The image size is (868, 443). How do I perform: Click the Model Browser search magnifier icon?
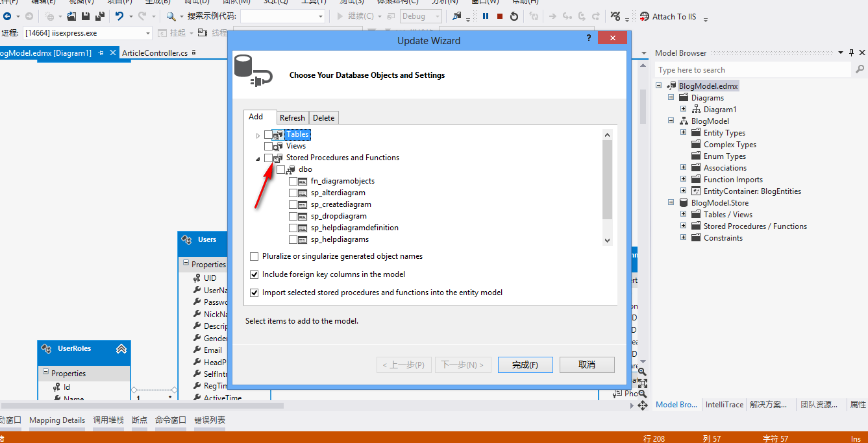[x=860, y=69]
